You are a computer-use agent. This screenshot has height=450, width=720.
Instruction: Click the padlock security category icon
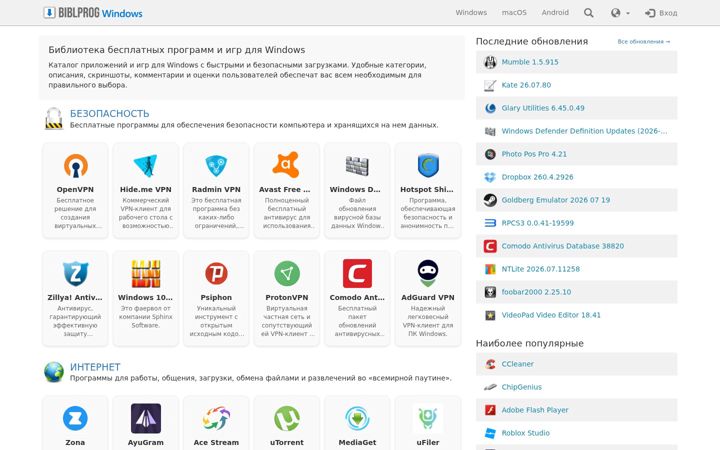coord(54,118)
